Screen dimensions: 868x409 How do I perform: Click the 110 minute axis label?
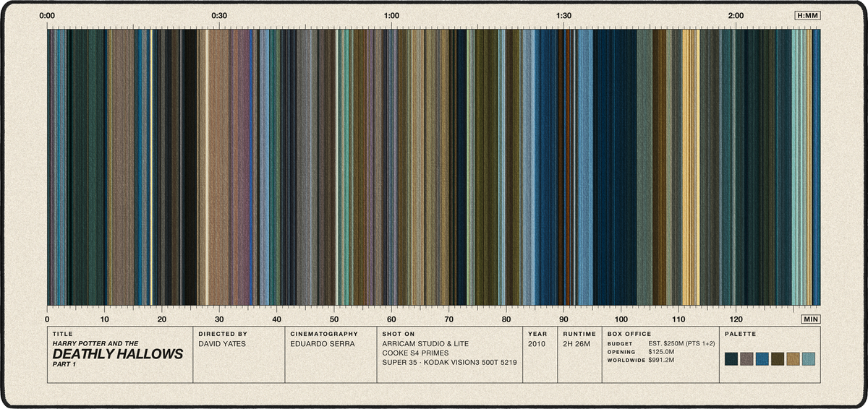pos(678,319)
